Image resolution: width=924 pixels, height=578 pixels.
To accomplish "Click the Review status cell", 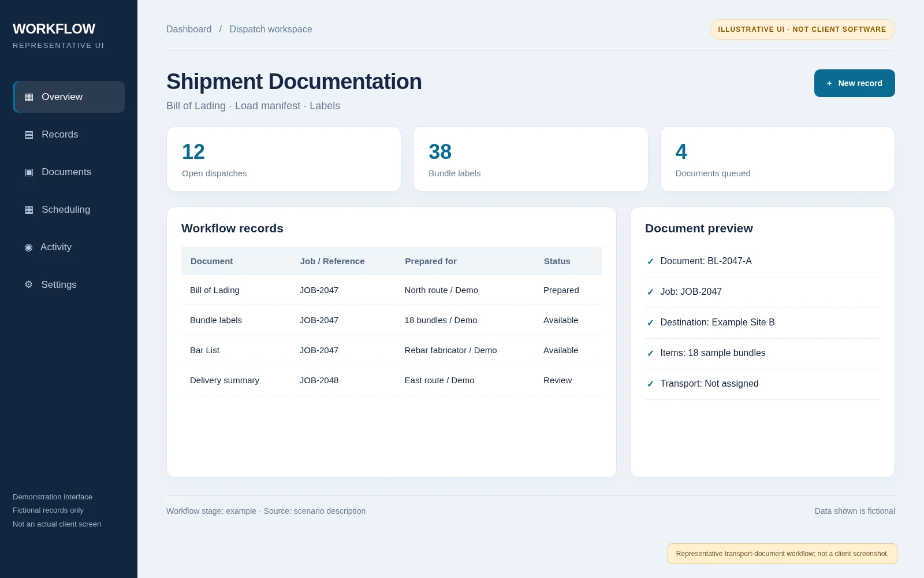I will (x=557, y=380).
